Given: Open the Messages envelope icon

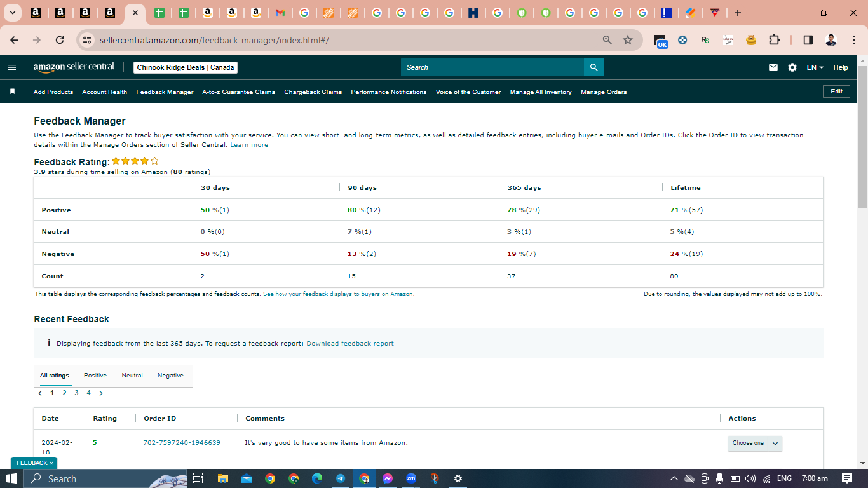Looking at the screenshot, I should (773, 67).
